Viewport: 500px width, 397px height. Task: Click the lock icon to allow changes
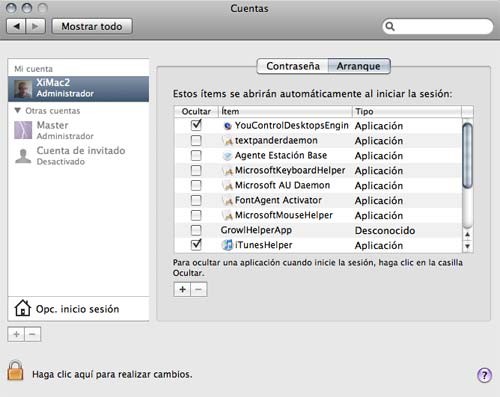click(15, 370)
